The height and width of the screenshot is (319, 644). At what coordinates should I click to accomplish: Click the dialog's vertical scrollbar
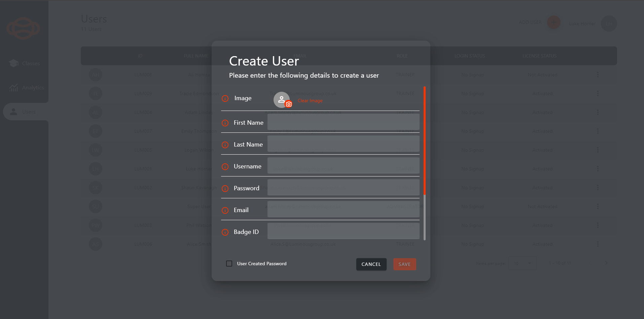pyautogui.click(x=425, y=141)
